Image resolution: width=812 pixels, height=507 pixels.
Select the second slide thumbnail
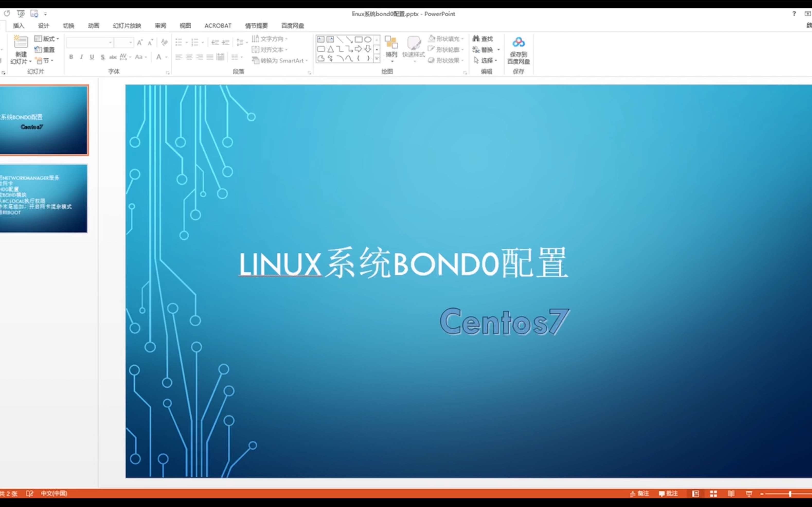point(43,198)
